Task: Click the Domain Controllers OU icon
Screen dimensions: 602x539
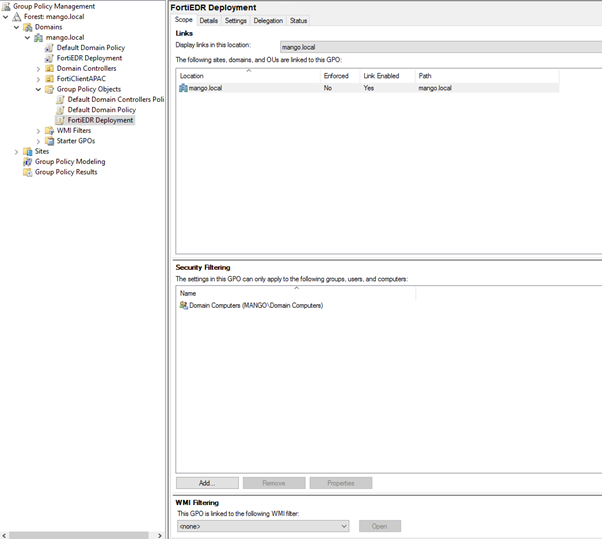Action: point(49,69)
